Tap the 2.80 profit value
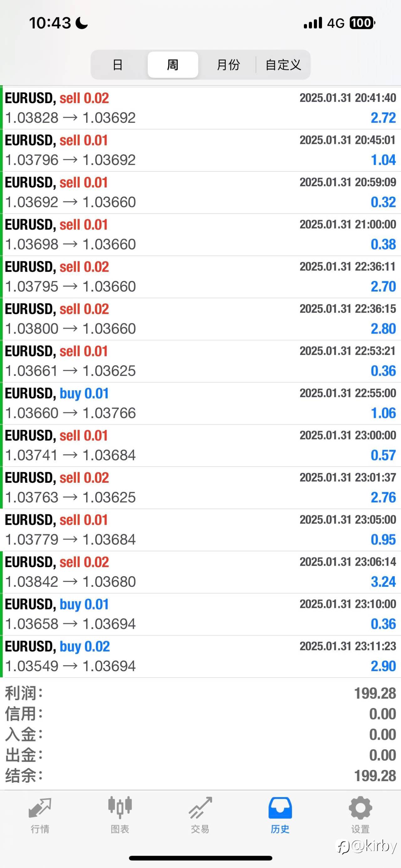 point(383,329)
